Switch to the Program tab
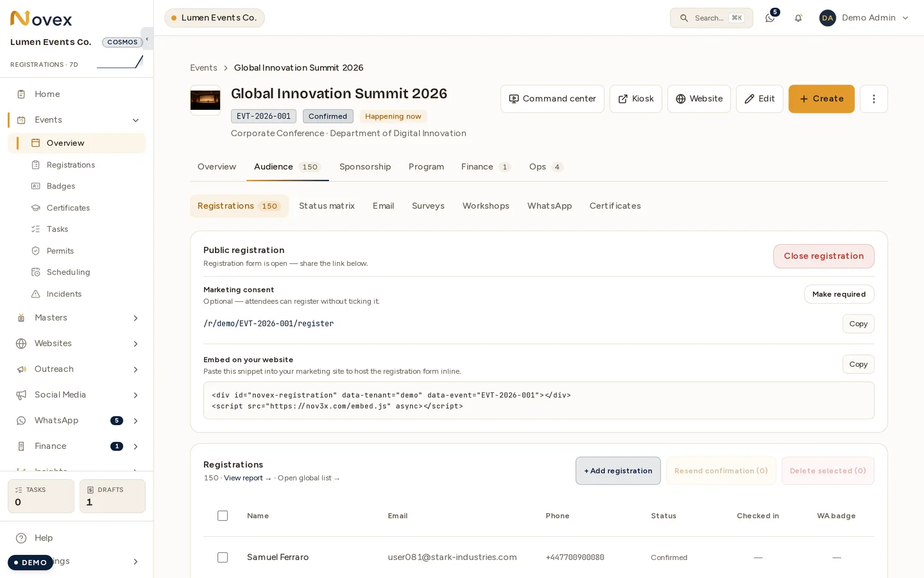This screenshot has width=924, height=578. point(426,167)
